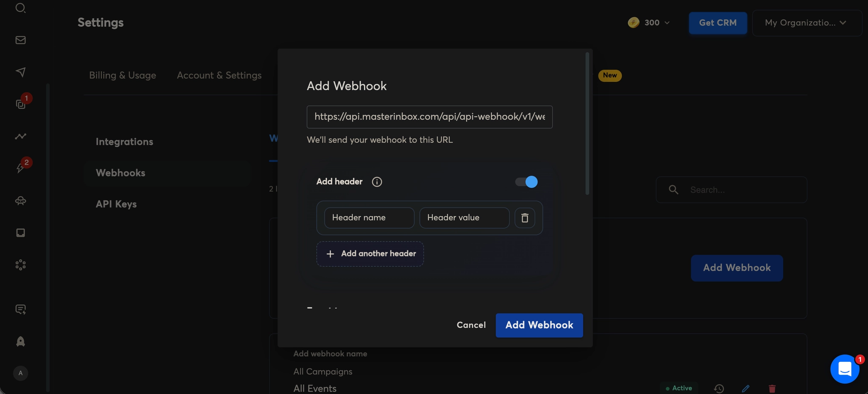Open the mail inbox sidebar icon
Viewport: 868px width, 394px height.
coord(20,40)
